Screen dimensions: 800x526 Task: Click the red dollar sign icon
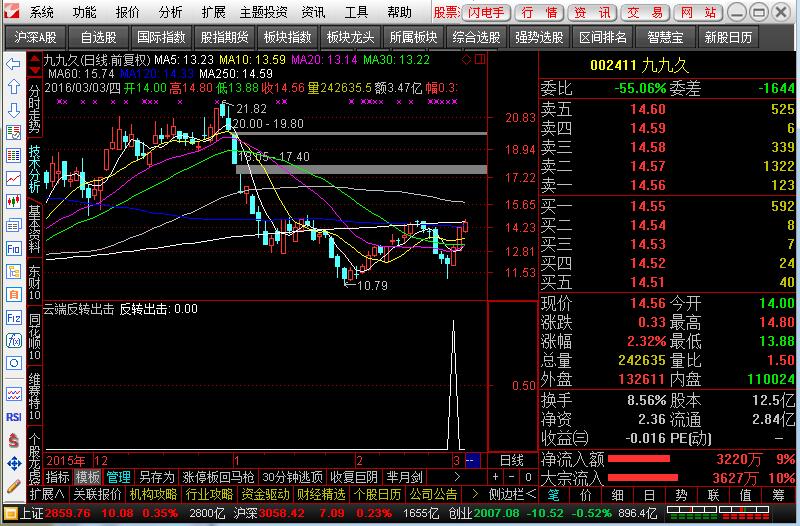(x=13, y=440)
